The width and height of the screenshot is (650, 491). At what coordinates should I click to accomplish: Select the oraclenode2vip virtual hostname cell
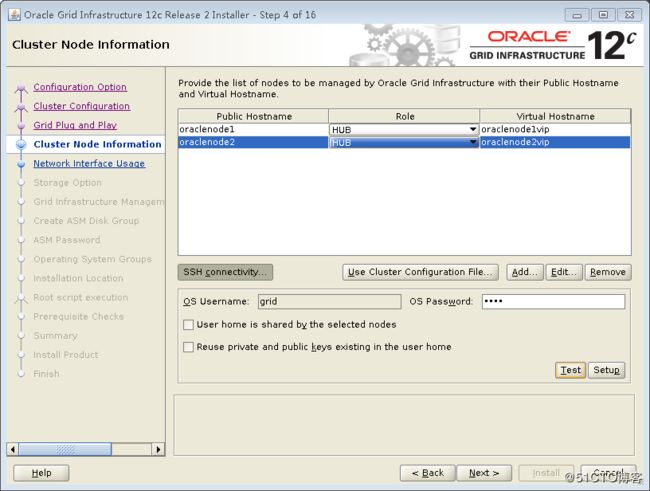(x=555, y=142)
